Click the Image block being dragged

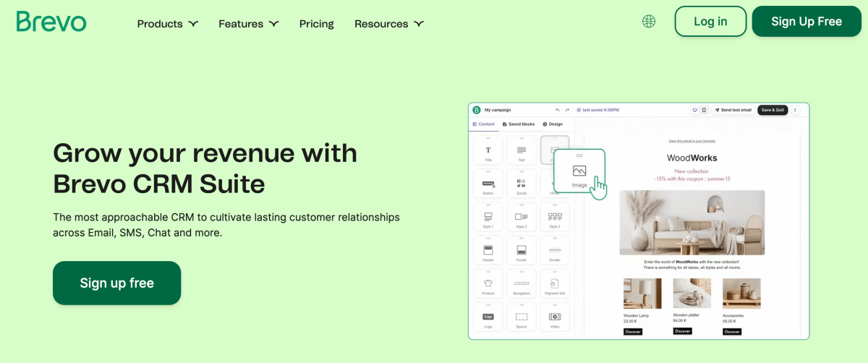(579, 173)
